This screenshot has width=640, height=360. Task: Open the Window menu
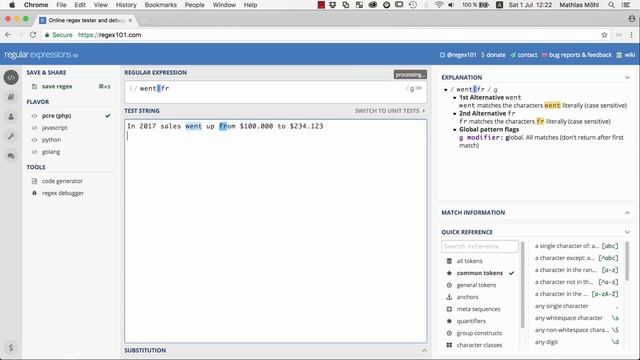pos(224,5)
